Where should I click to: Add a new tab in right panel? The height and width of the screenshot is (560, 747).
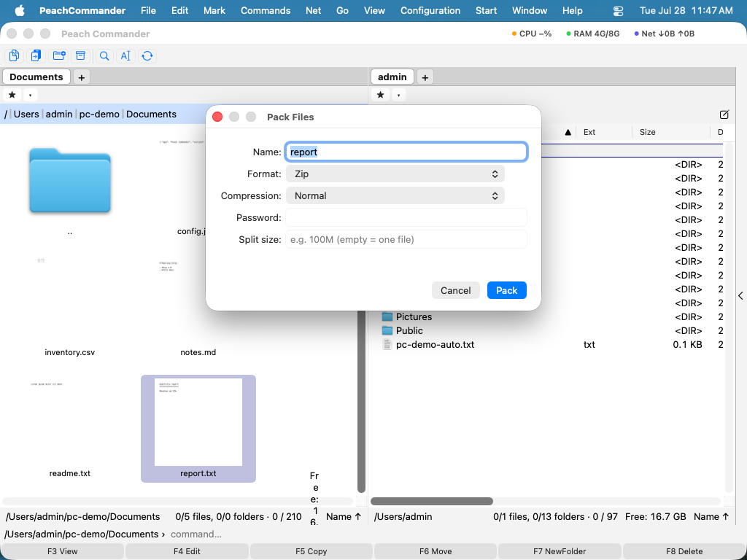point(425,77)
